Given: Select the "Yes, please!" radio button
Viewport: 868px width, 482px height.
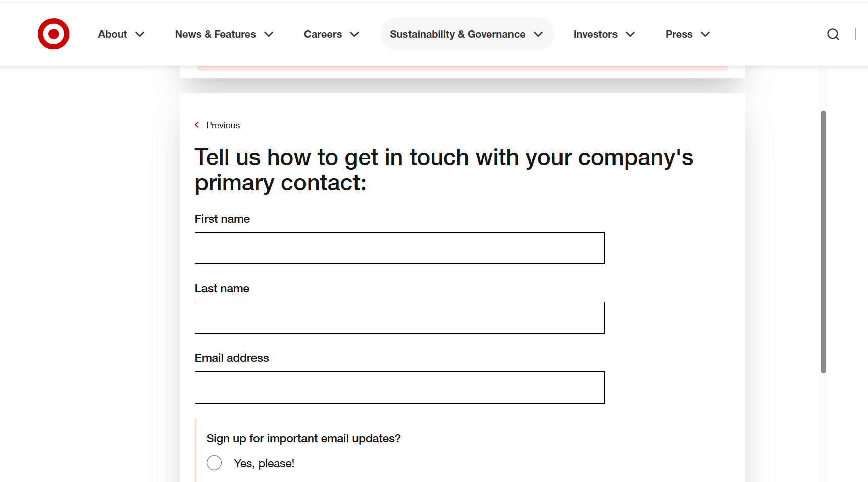Looking at the screenshot, I should pyautogui.click(x=214, y=463).
